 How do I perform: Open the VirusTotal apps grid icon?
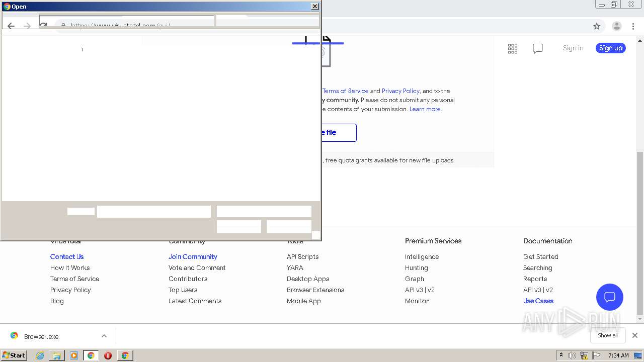click(513, 48)
